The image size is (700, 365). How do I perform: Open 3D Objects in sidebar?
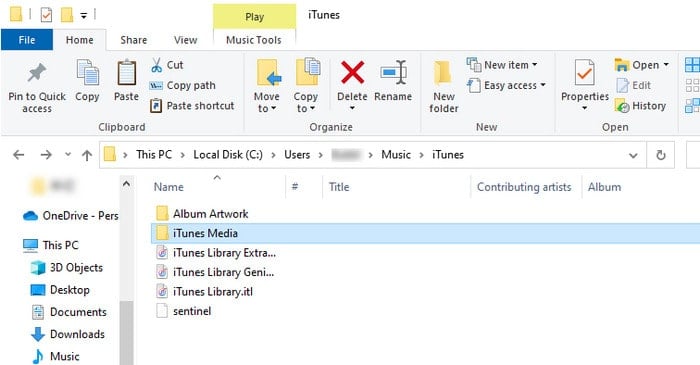67,267
